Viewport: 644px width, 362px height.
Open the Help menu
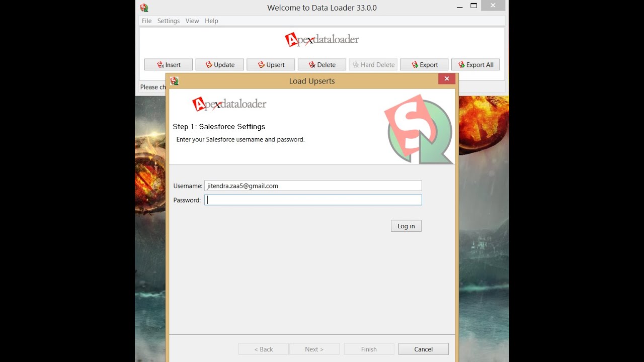[211, 21]
